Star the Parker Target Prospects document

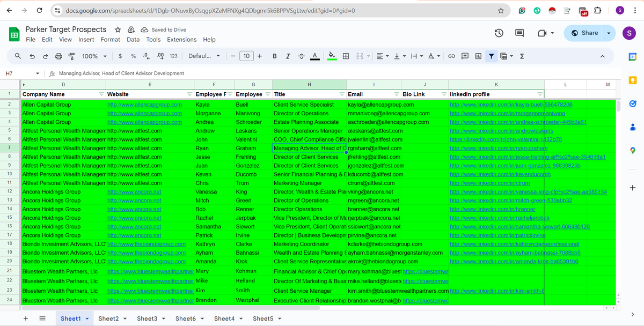[x=118, y=29]
